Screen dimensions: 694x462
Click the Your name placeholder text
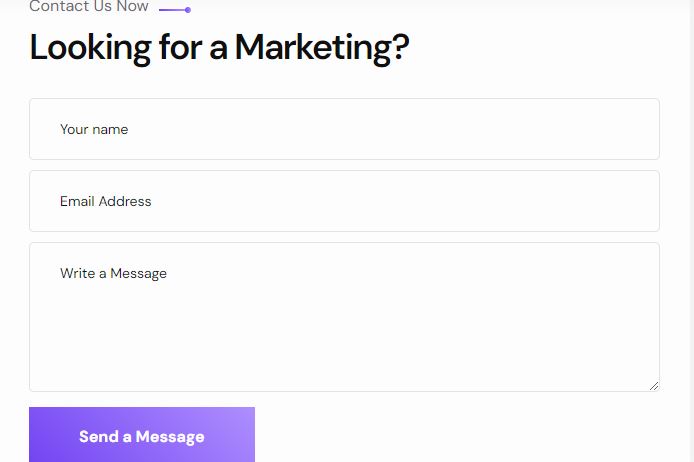tap(94, 129)
